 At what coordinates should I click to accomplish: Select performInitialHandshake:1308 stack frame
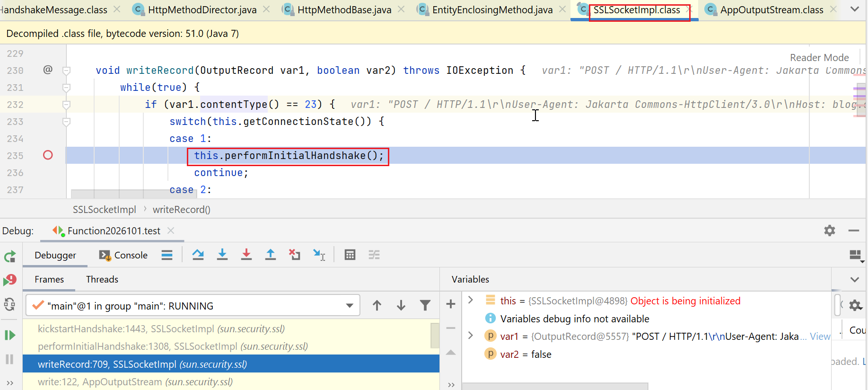[x=173, y=346]
